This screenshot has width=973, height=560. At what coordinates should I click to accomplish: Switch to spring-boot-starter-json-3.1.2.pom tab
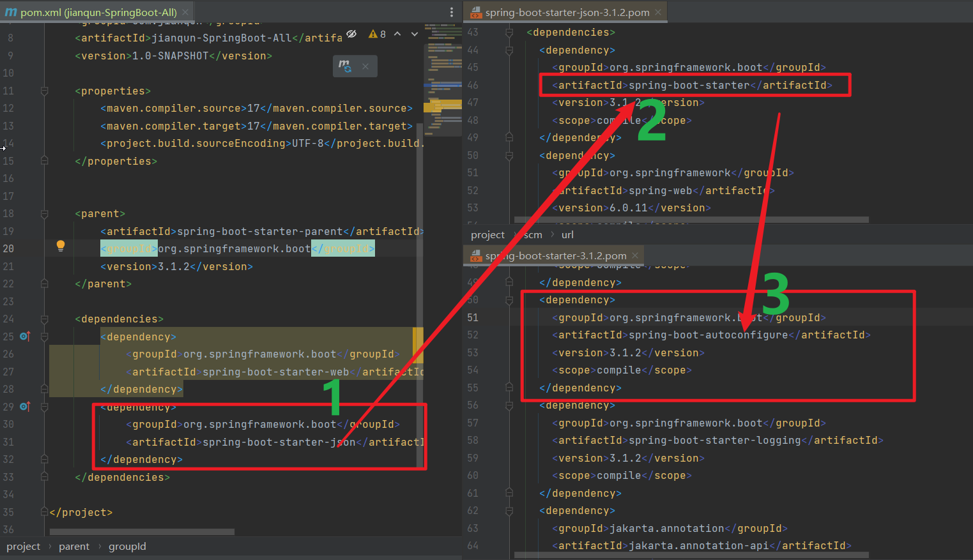click(x=566, y=12)
